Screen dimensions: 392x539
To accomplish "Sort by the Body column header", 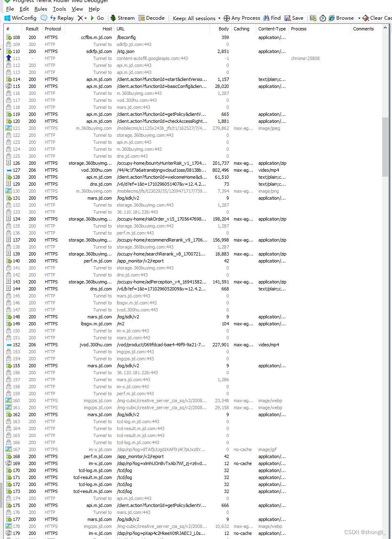I will (224, 29).
